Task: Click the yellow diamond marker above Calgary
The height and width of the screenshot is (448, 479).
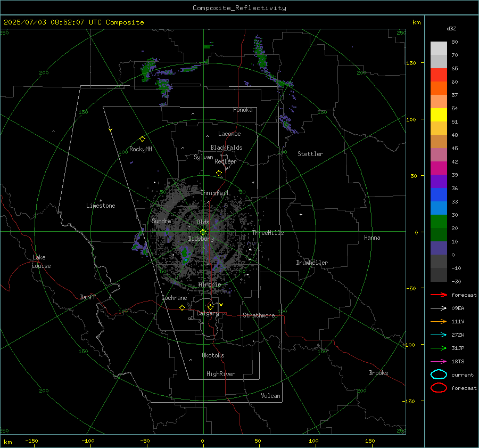Action: point(210,307)
